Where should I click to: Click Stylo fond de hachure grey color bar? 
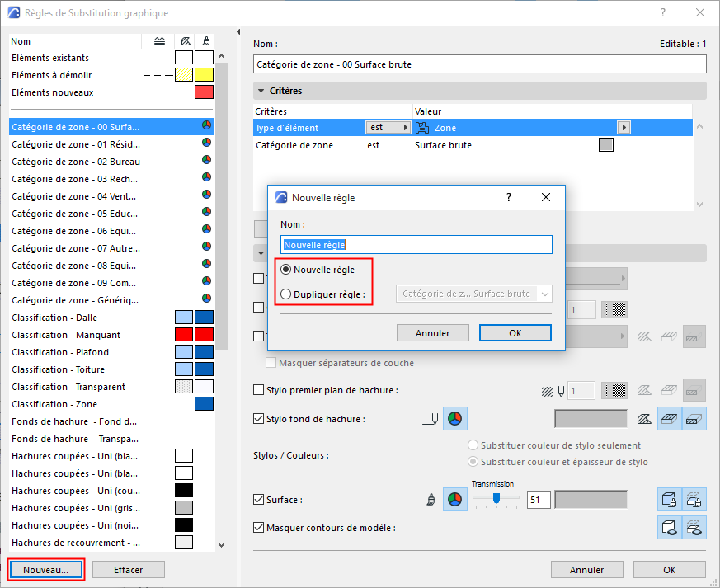pyautogui.click(x=591, y=419)
